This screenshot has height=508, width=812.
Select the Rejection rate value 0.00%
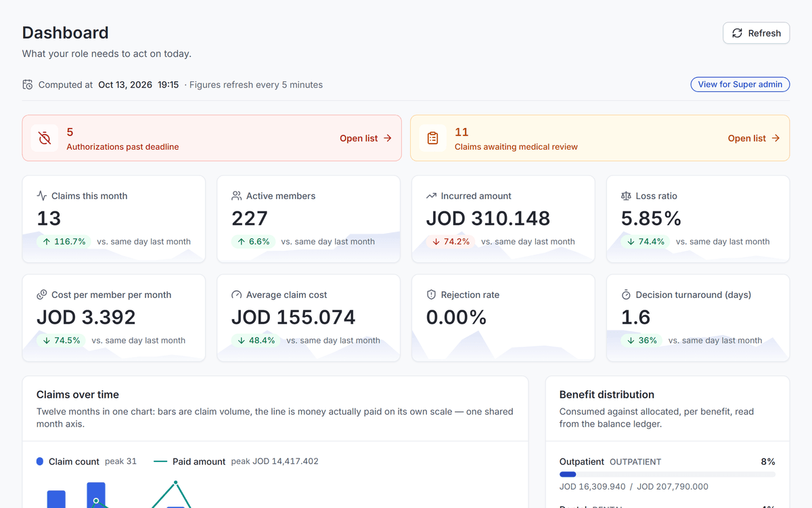(x=456, y=317)
